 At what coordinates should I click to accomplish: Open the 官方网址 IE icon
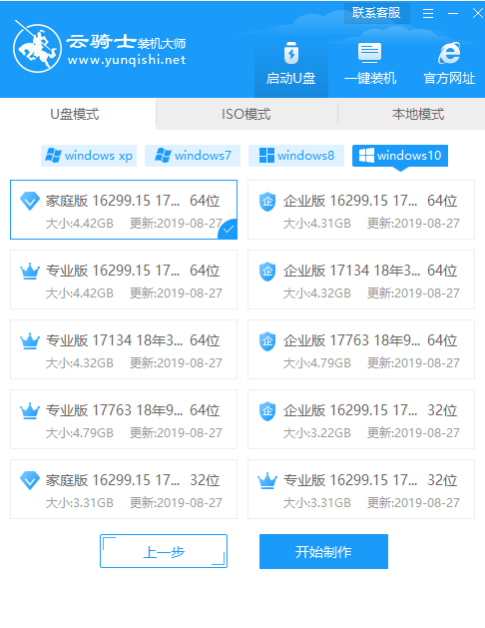(449, 52)
